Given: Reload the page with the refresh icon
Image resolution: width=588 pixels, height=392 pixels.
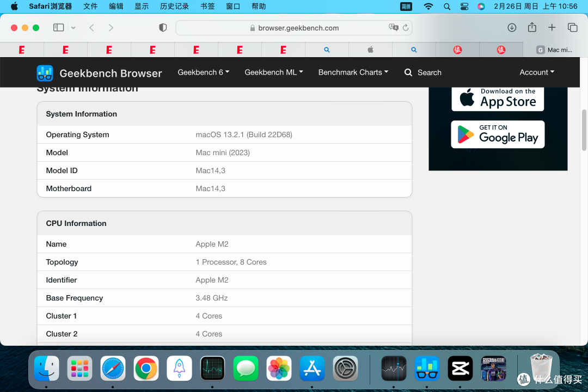Looking at the screenshot, I should [x=406, y=27].
